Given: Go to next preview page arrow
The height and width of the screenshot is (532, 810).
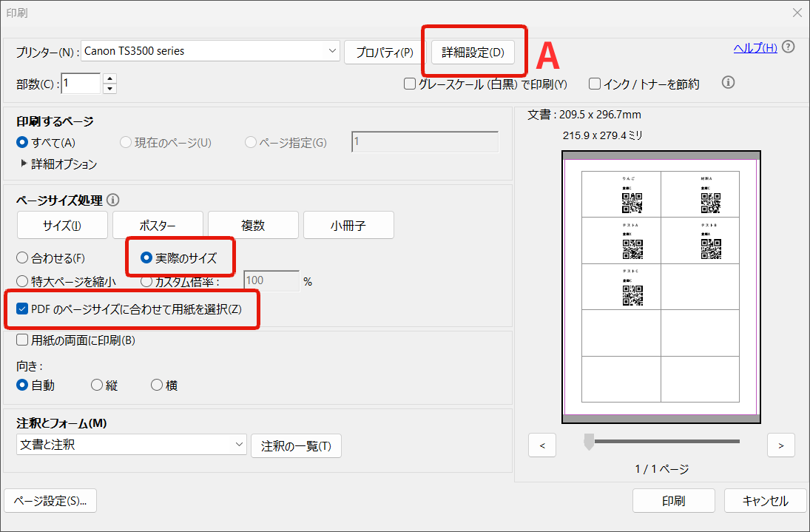Looking at the screenshot, I should 780,445.
